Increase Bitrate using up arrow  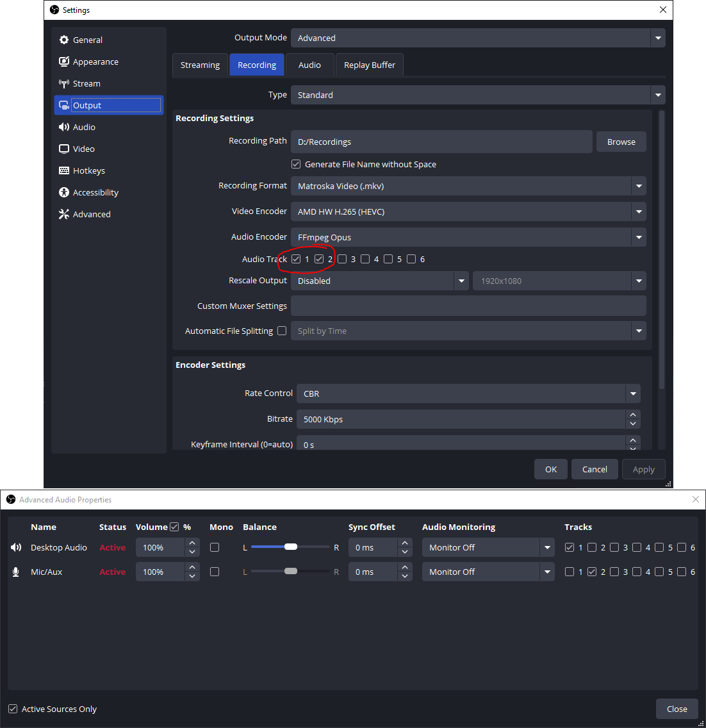633,415
